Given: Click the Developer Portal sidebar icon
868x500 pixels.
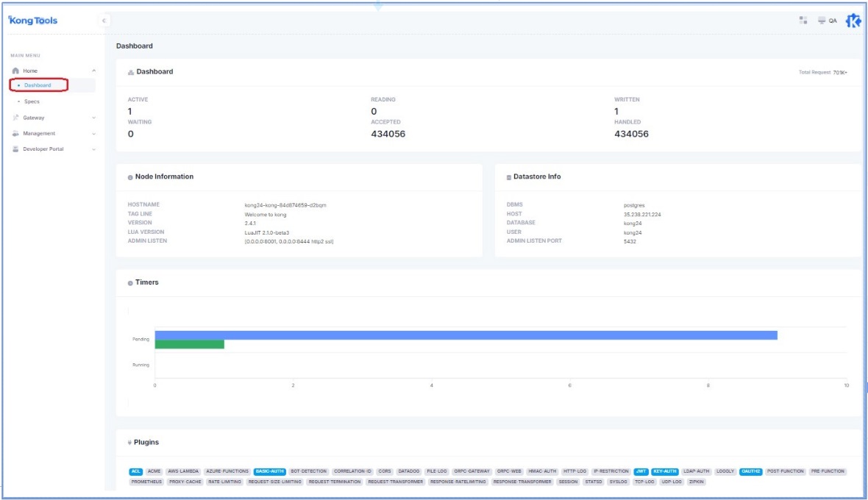Looking at the screenshot, I should tap(15, 149).
